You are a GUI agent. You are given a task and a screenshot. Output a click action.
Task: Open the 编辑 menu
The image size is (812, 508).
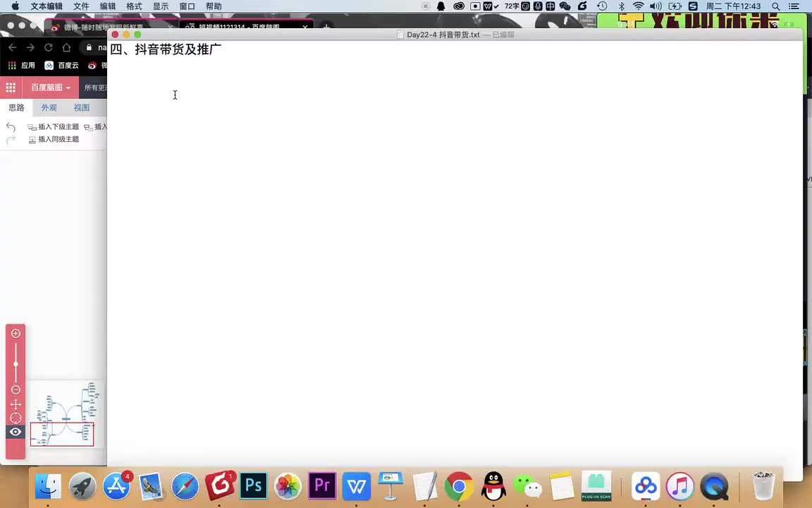(x=108, y=6)
